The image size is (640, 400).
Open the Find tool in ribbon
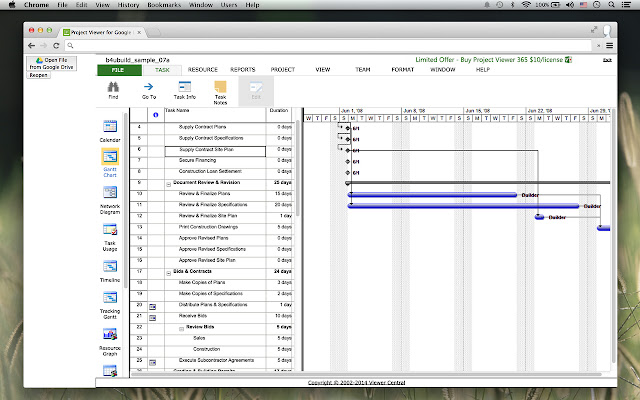(113, 91)
